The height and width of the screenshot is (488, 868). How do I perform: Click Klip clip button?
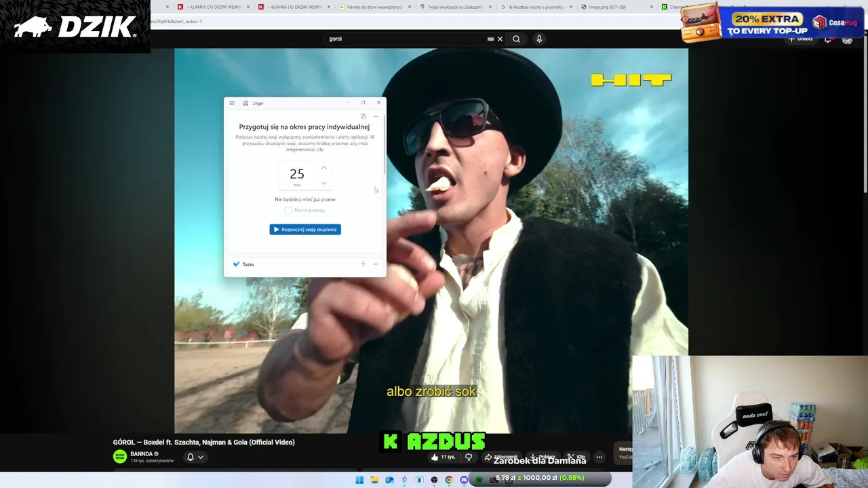click(x=576, y=457)
